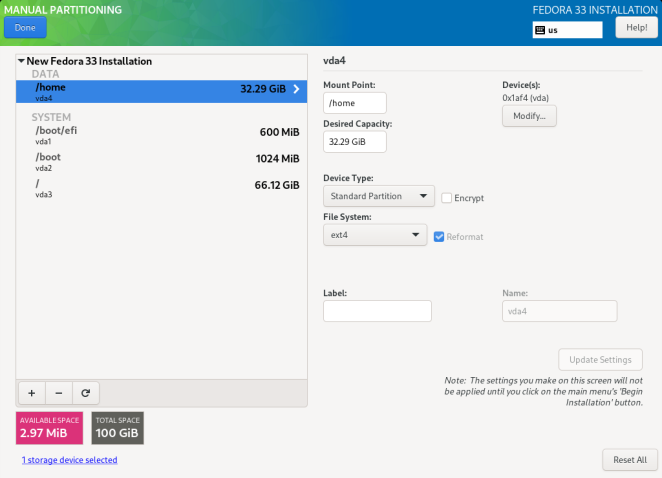Click the AVAILABLE SPACE 2.97 MiB box
The height and width of the screenshot is (478, 662).
click(x=49, y=428)
